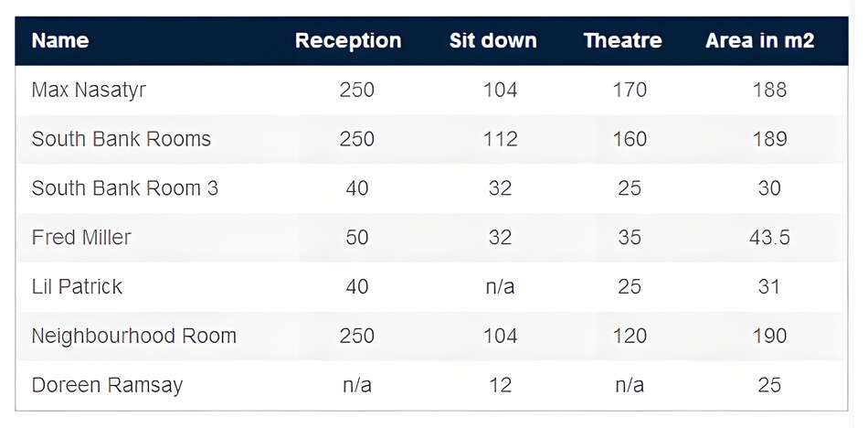Viewport: 868px width, 428px height.
Task: Click the Lil Patrick name cell
Action: pyautogui.click(x=77, y=286)
